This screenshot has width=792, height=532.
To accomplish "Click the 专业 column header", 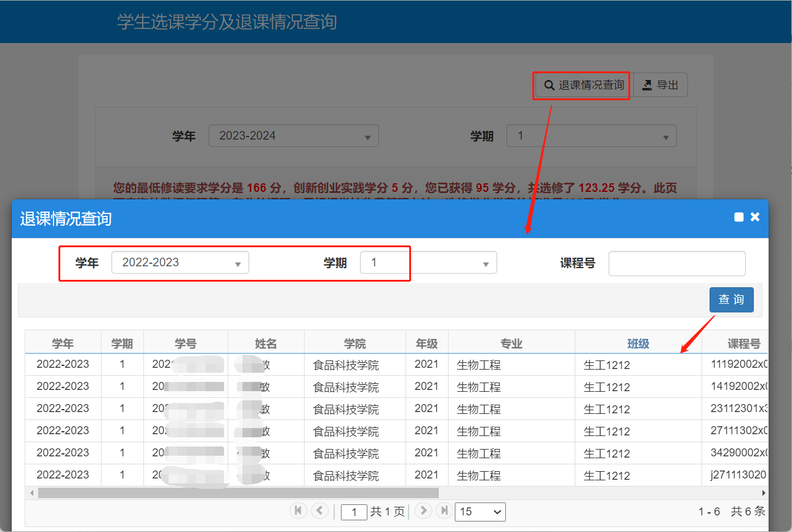I will pos(511,344).
